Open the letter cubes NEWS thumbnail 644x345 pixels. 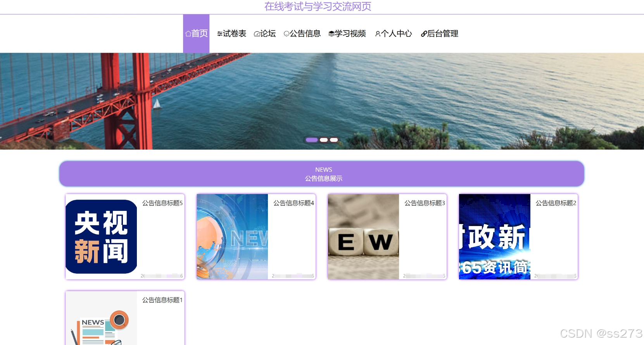coord(363,236)
